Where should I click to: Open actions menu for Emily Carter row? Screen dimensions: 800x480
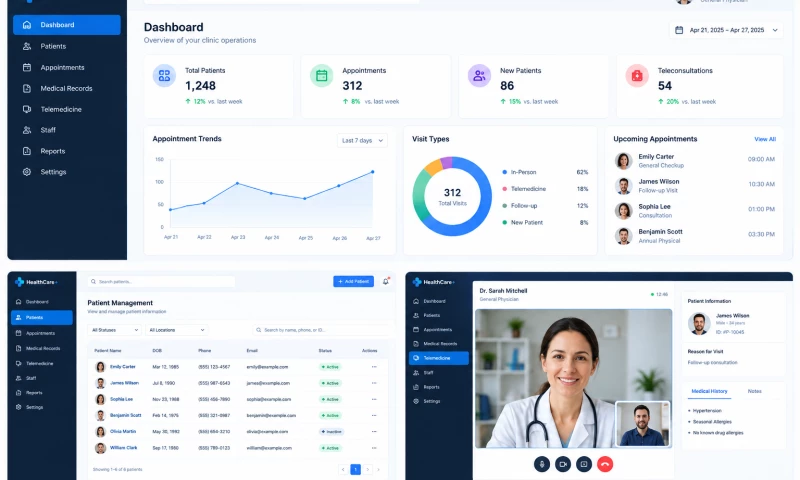[x=374, y=367]
